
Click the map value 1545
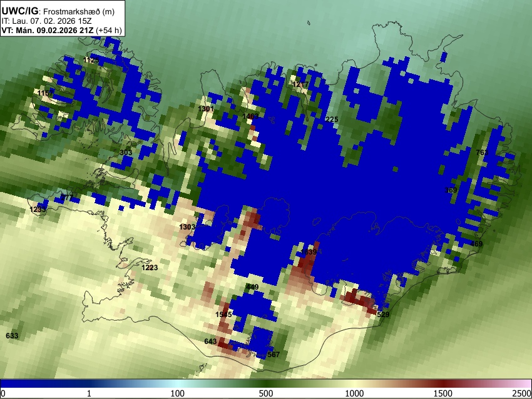(223, 315)
